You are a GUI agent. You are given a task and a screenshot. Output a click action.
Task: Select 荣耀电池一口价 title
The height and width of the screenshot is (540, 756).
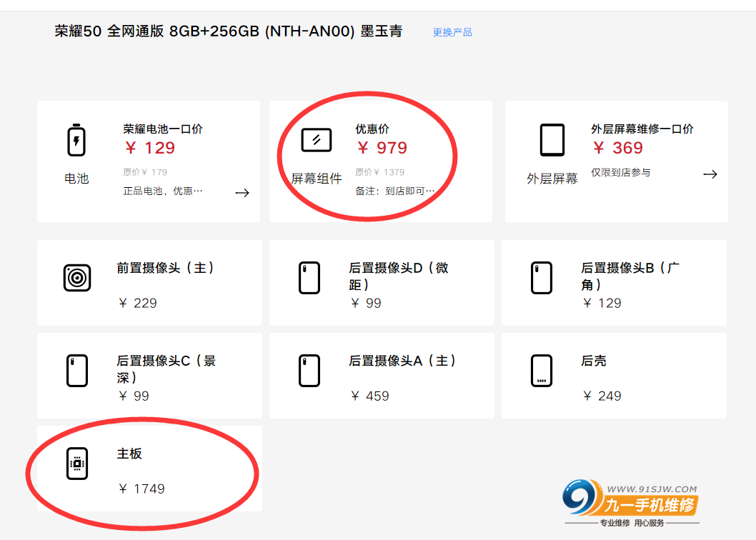tap(163, 129)
